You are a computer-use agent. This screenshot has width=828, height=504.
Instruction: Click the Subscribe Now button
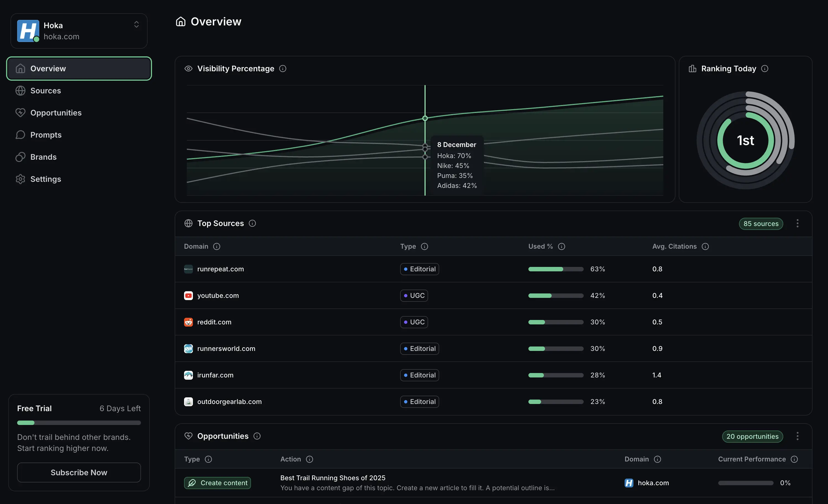pos(79,472)
